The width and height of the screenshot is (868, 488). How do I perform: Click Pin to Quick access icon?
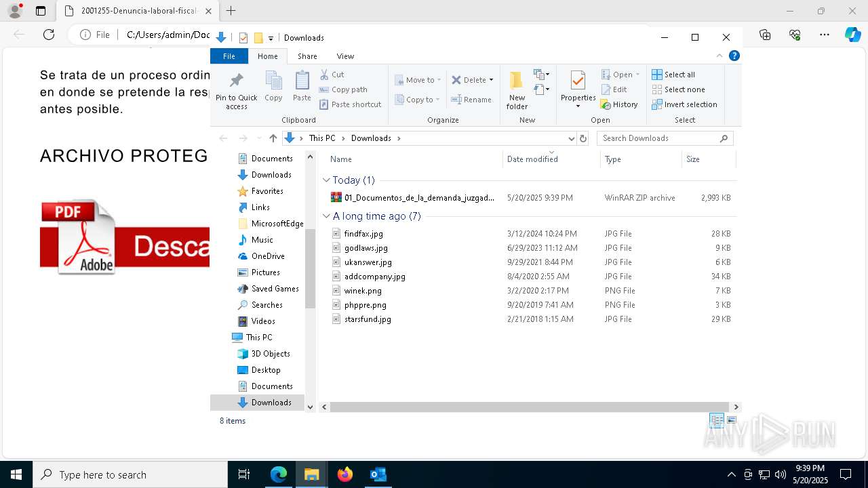[x=236, y=90]
